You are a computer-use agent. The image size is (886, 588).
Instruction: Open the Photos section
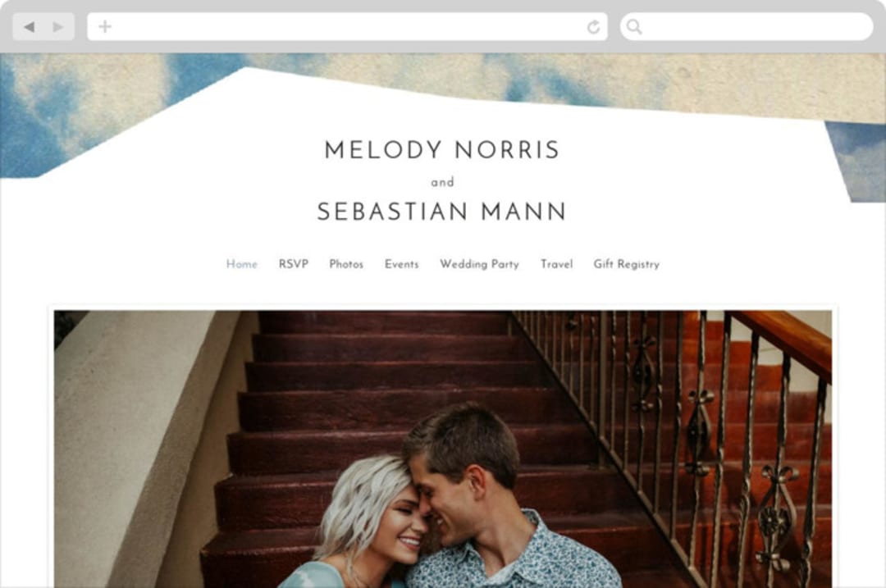[x=346, y=264]
